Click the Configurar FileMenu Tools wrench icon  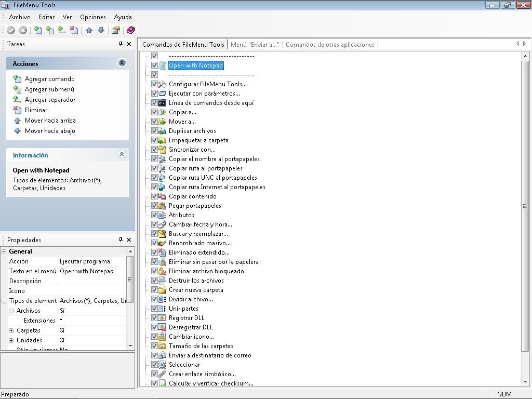tap(162, 84)
